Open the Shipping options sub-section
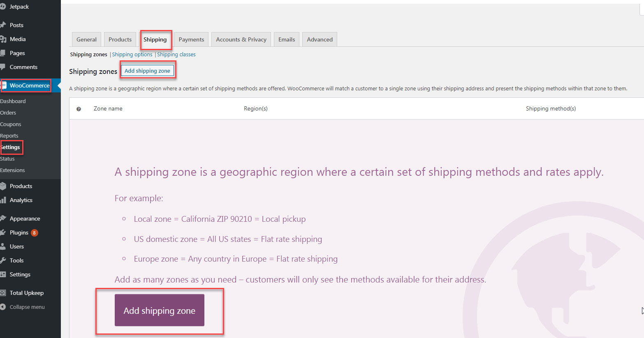This screenshot has width=644, height=338. tap(132, 54)
